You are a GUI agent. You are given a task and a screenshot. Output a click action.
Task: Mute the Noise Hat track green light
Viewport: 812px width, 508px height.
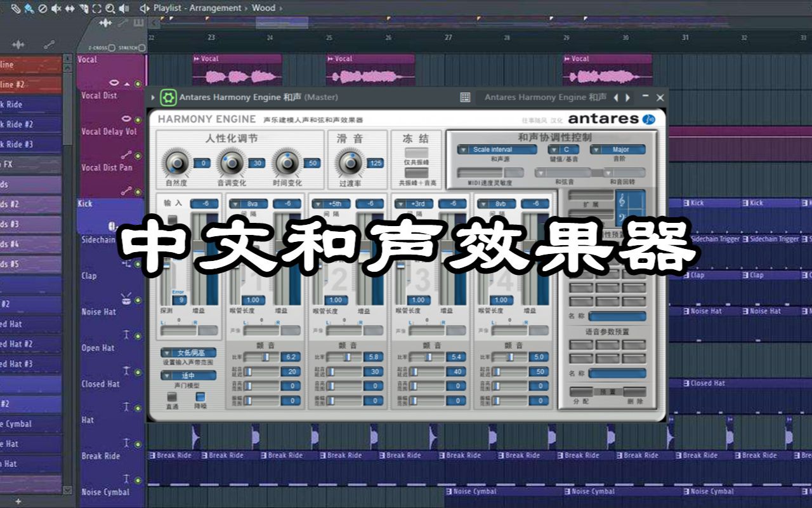click(138, 335)
